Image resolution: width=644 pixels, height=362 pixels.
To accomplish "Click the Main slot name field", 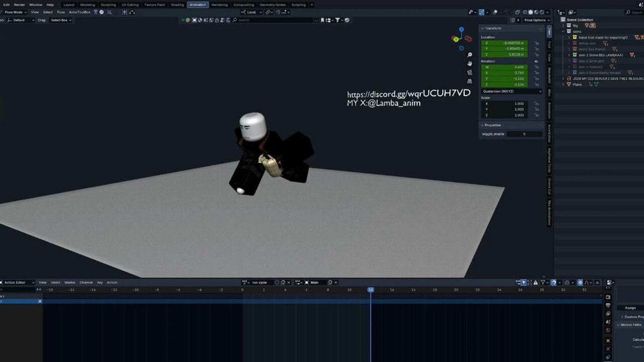I will 318,282.
